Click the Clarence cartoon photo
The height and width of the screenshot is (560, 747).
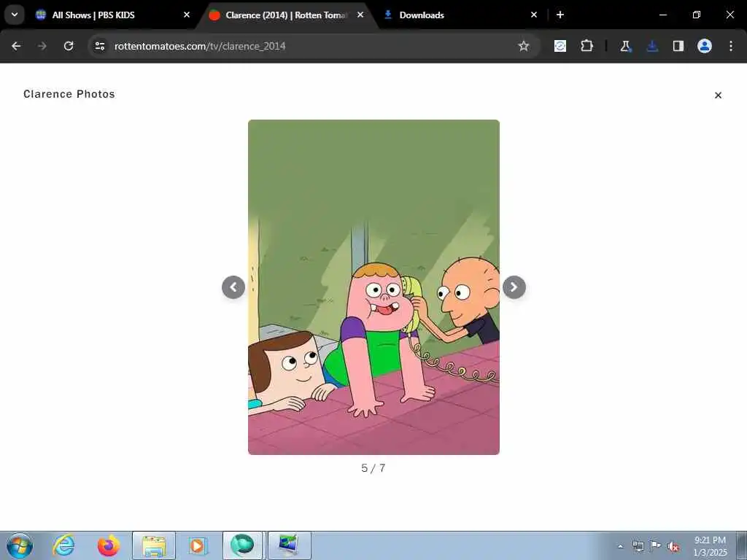[x=373, y=287]
